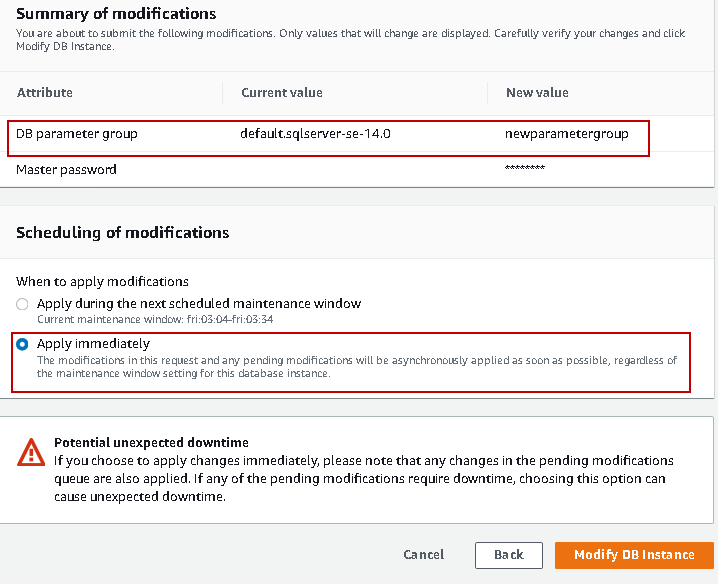Select the Master password attribute cell
Image resolution: width=718 pixels, height=584 pixels.
coord(66,170)
